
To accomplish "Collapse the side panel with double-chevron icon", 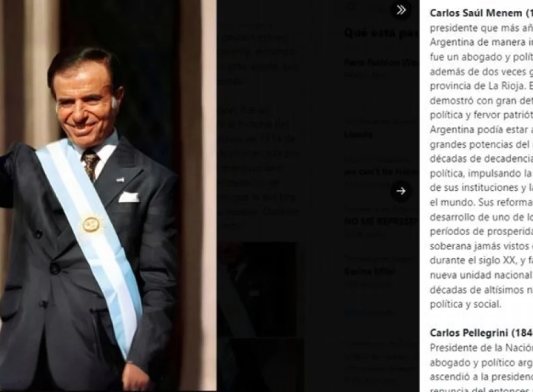I will 400,10.
